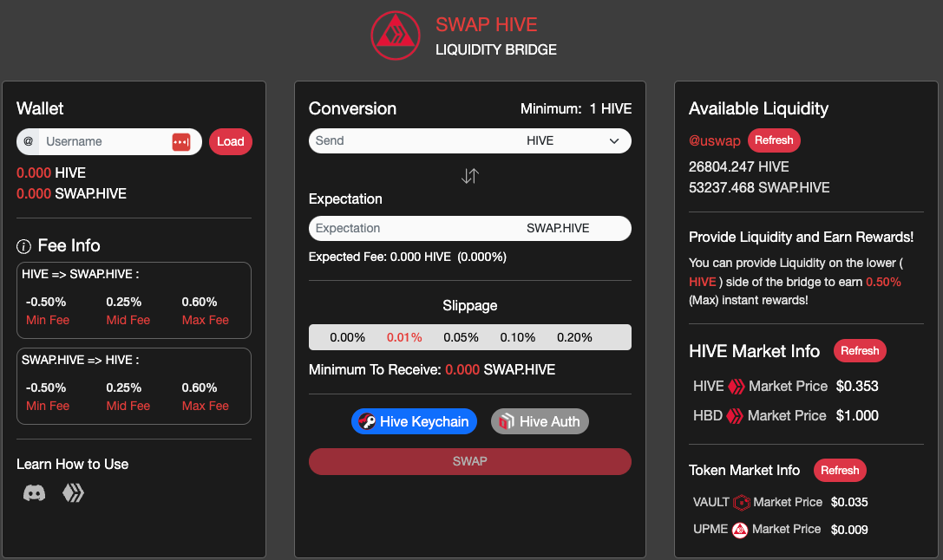Click the Swap Hive logo icon
Viewport: 943px width, 560px height.
[395, 36]
